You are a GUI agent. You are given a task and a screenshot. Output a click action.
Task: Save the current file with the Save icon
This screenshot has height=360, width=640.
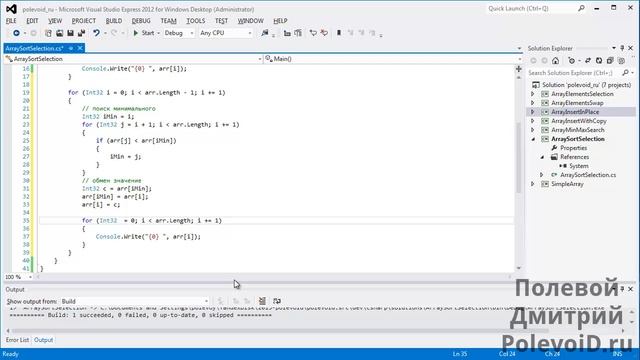[x=70, y=33]
